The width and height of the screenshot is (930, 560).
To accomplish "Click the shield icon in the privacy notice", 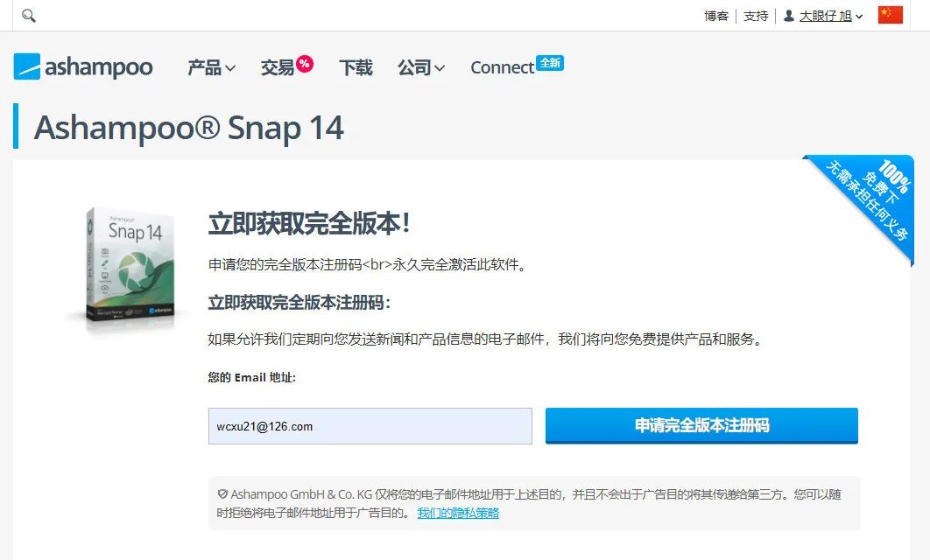I will tap(223, 493).
